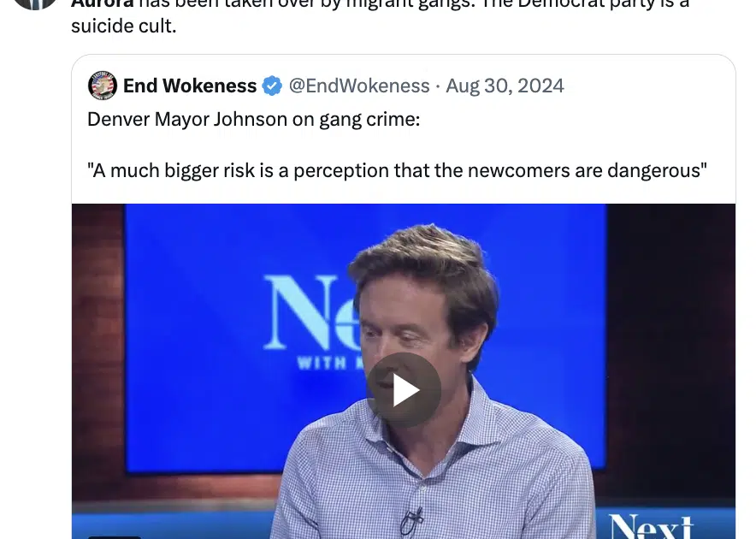Screen dimensions: 756x539
Task: Click the quote about newcomers being dangerous
Action: pyautogui.click(x=397, y=170)
